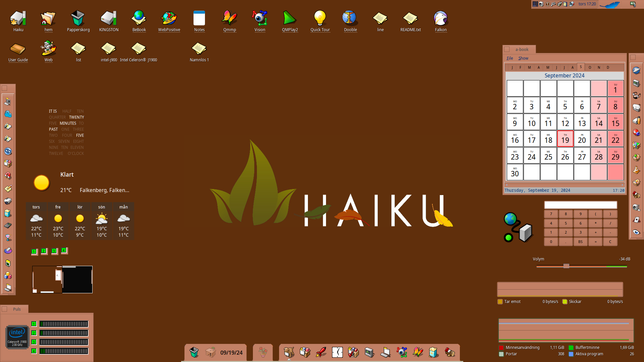
Task: Switch to workspace 1 via the green button
Action: click(34, 251)
